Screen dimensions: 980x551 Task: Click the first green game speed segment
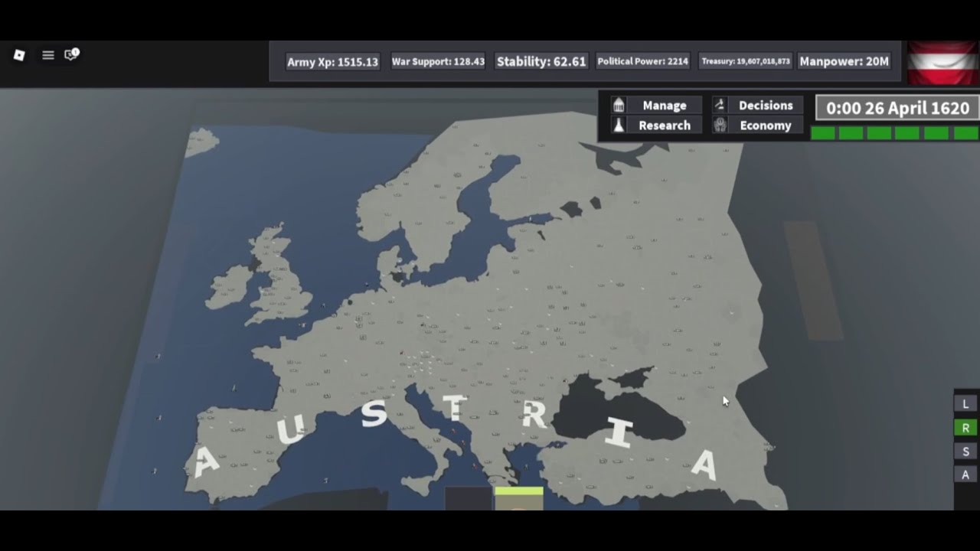pos(823,133)
